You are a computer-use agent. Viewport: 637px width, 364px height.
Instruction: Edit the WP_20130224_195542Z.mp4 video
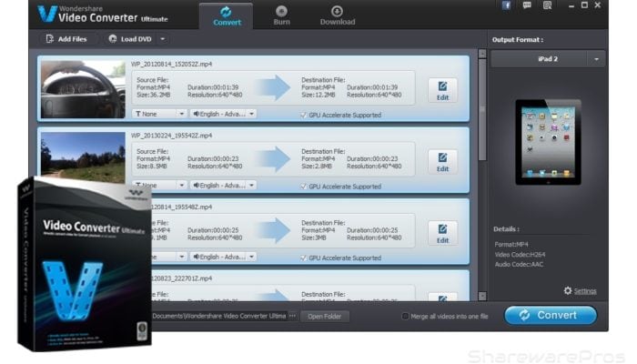(x=442, y=162)
